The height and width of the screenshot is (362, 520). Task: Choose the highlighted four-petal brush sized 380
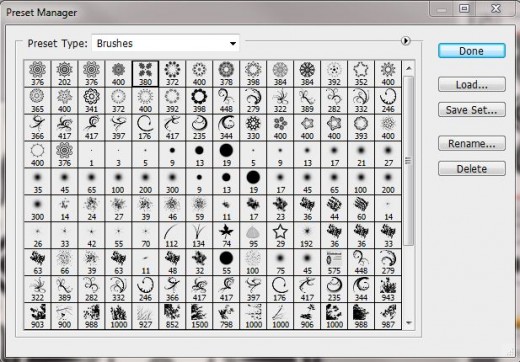(145, 74)
